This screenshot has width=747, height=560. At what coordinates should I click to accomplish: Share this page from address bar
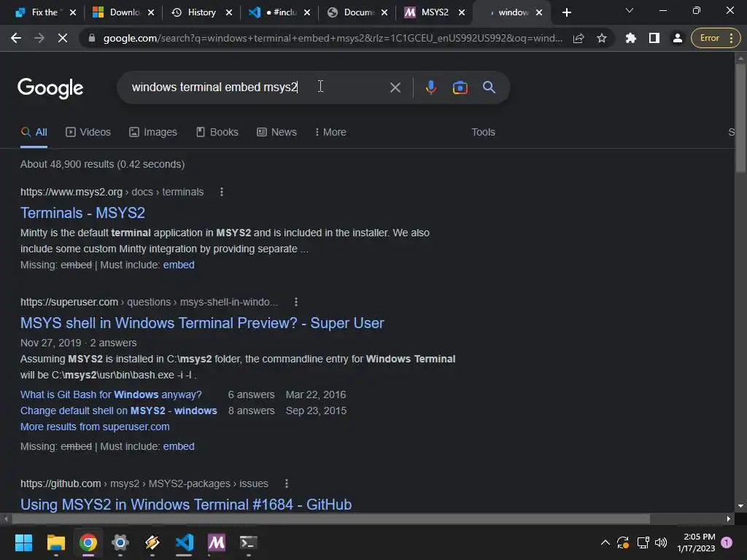click(x=578, y=38)
